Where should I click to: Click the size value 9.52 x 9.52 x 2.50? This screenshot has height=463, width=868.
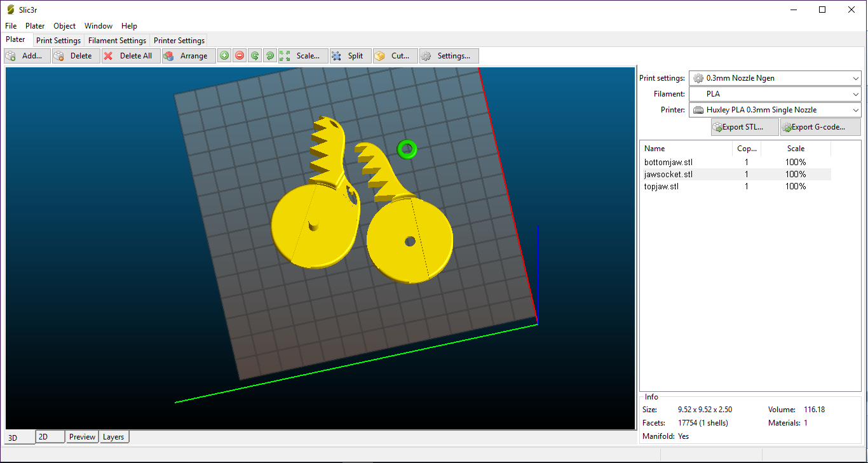(x=705, y=410)
